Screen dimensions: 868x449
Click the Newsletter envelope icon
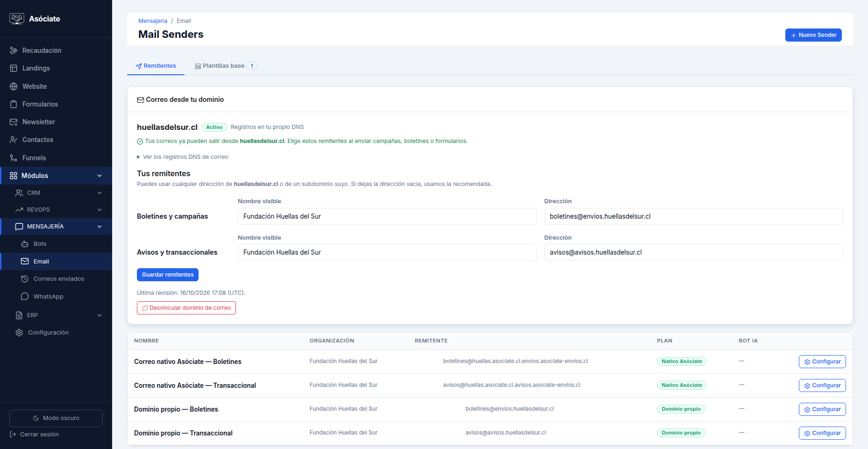pyautogui.click(x=14, y=122)
